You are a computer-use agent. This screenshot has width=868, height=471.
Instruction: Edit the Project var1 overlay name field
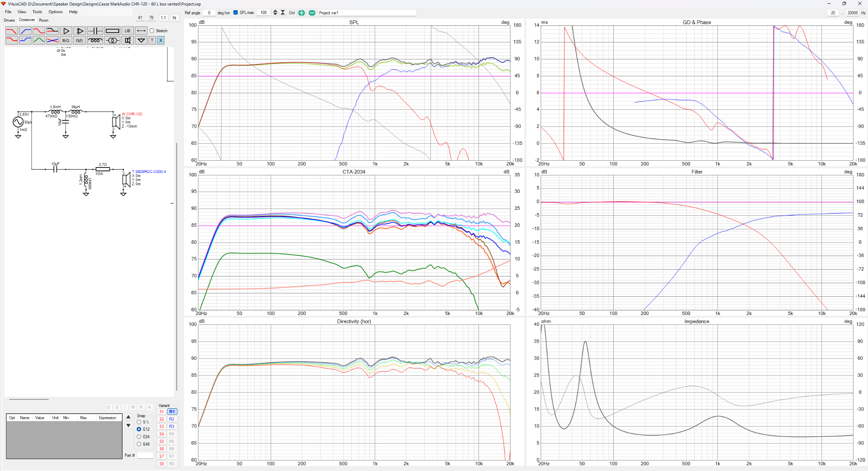tap(367, 13)
